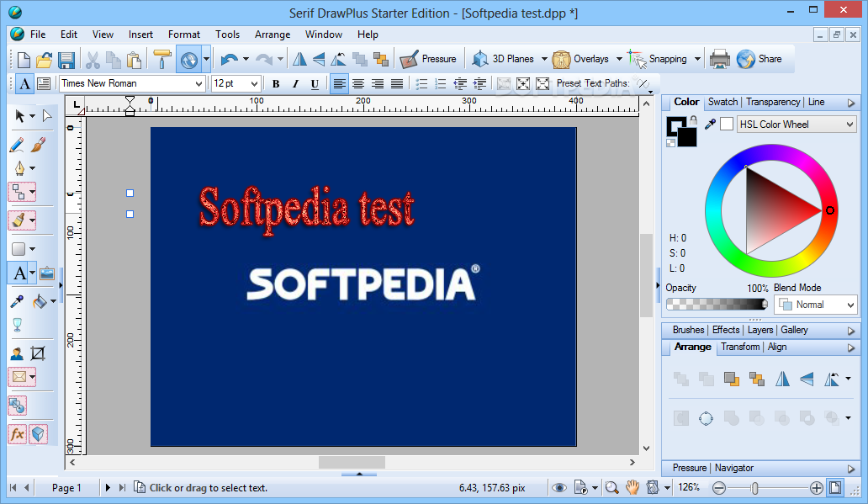The width and height of the screenshot is (868, 504).
Task: Click the Share button
Action: pyautogui.click(x=759, y=59)
